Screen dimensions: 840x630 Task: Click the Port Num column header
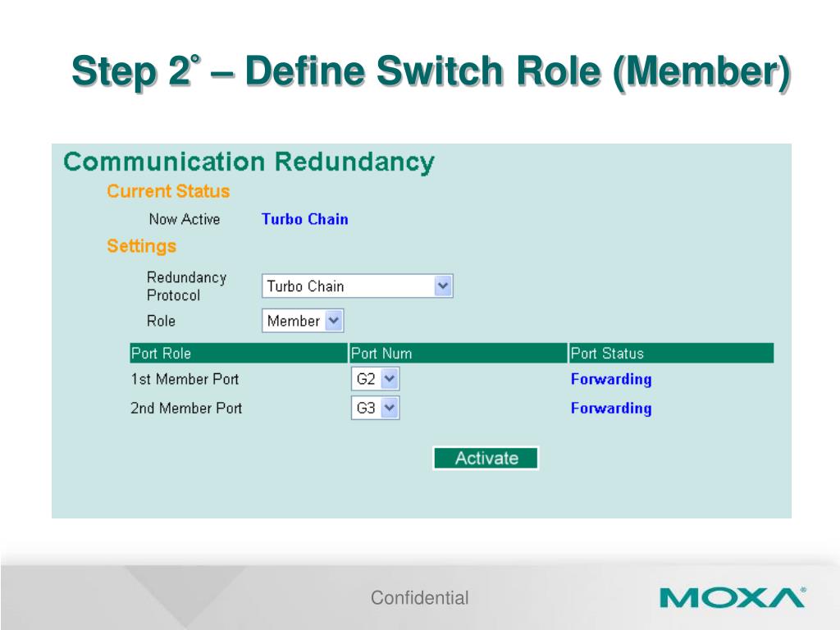click(458, 354)
